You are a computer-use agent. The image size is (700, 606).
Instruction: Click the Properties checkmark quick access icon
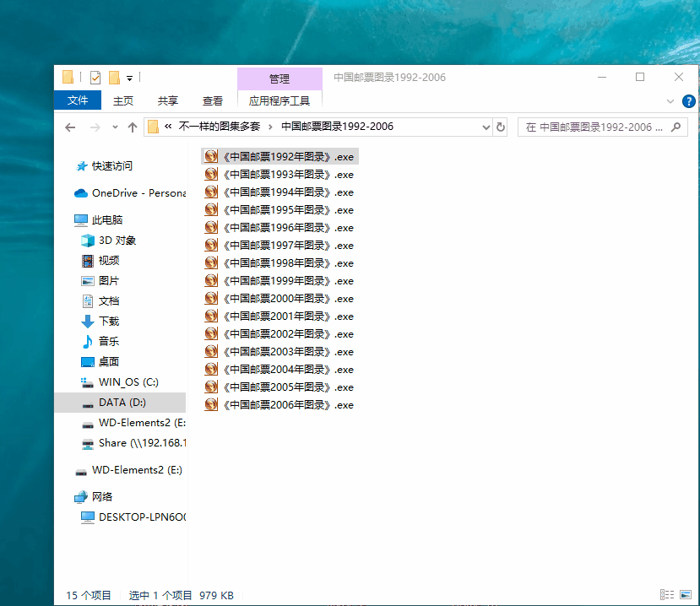click(95, 78)
